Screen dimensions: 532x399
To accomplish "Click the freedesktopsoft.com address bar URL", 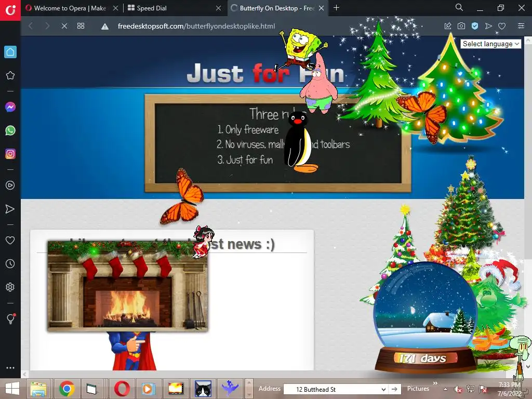I will [196, 26].
